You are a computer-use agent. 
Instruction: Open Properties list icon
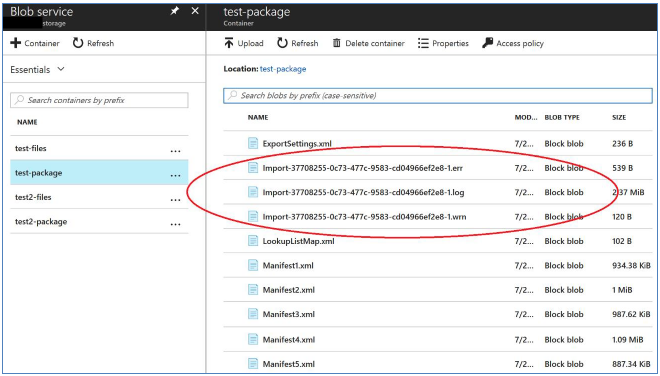pos(423,43)
